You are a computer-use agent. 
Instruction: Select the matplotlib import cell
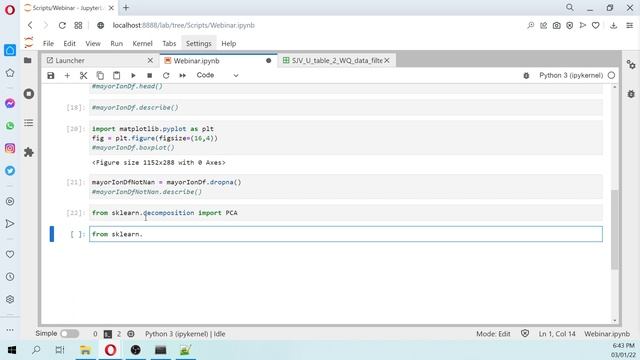tap(346, 138)
